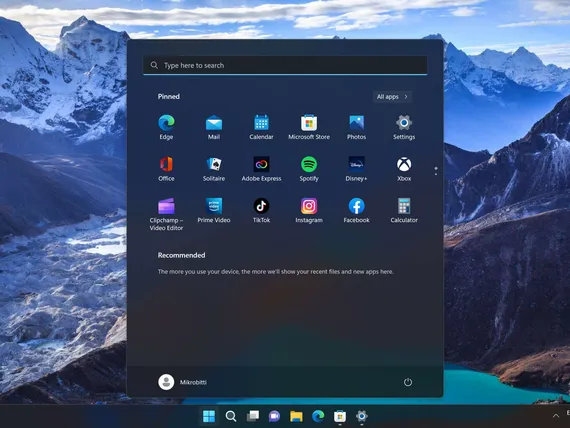Open Clipchamp Video Editor
Viewport: 570px width, 428px height.
[166, 214]
